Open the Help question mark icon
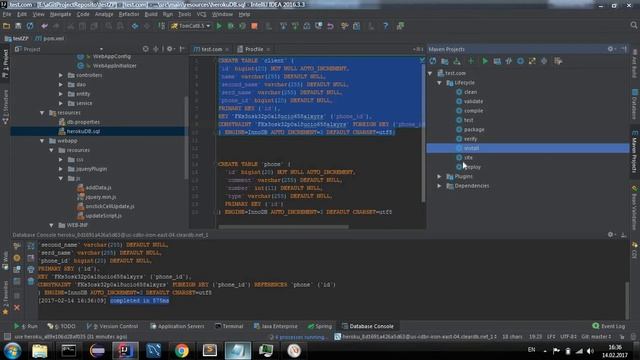The height and width of the screenshot is (360, 640). click(x=386, y=26)
